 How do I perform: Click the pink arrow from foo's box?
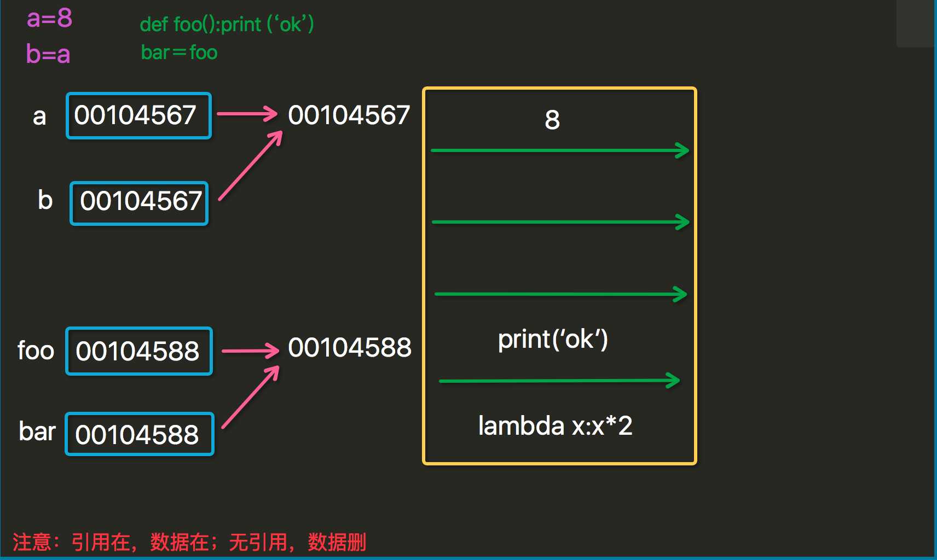coord(251,351)
